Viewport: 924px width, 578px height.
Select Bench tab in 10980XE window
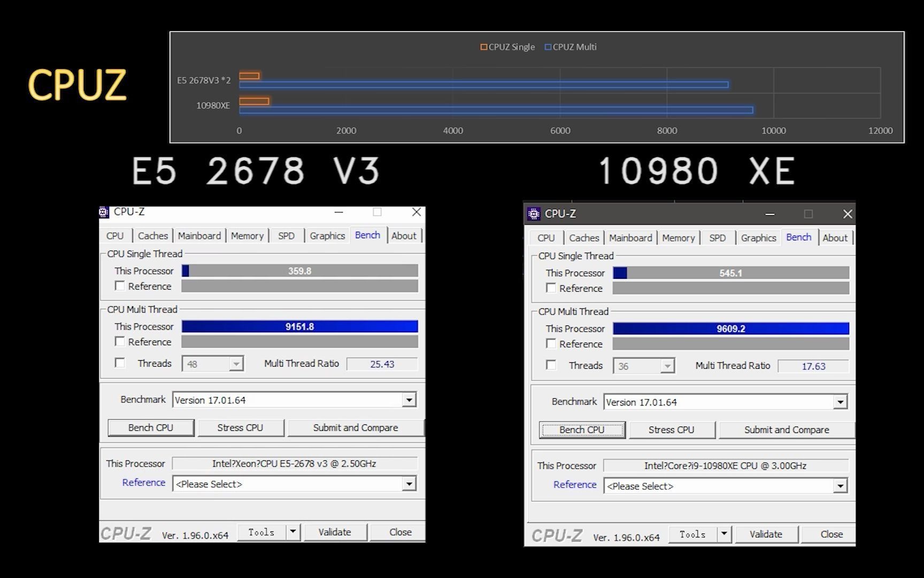pos(799,237)
